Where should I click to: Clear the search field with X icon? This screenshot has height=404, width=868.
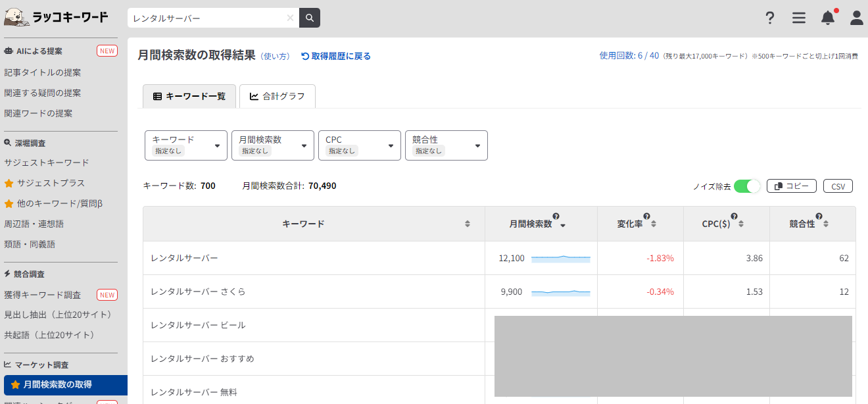290,18
